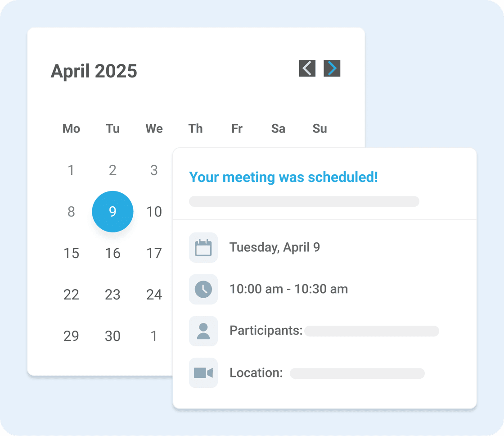Click the placeholder bar under the meeting heading
504x436 pixels.
[x=304, y=201]
